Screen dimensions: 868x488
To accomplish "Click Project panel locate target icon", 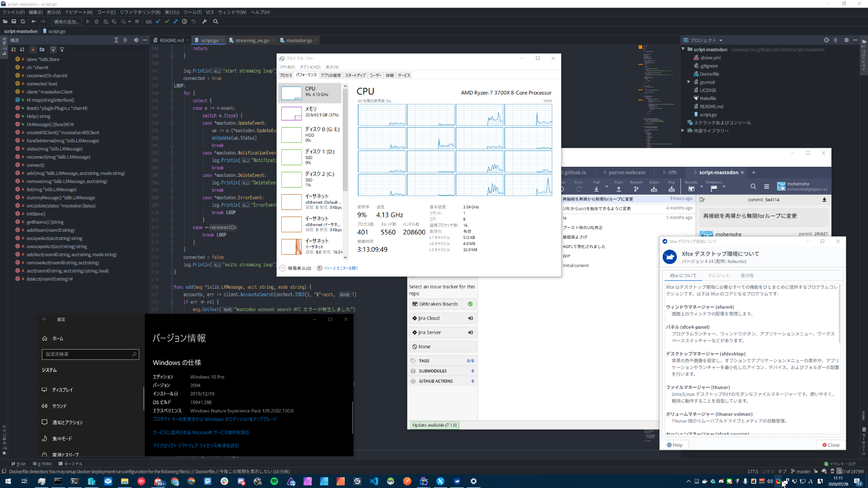I will tap(826, 40).
